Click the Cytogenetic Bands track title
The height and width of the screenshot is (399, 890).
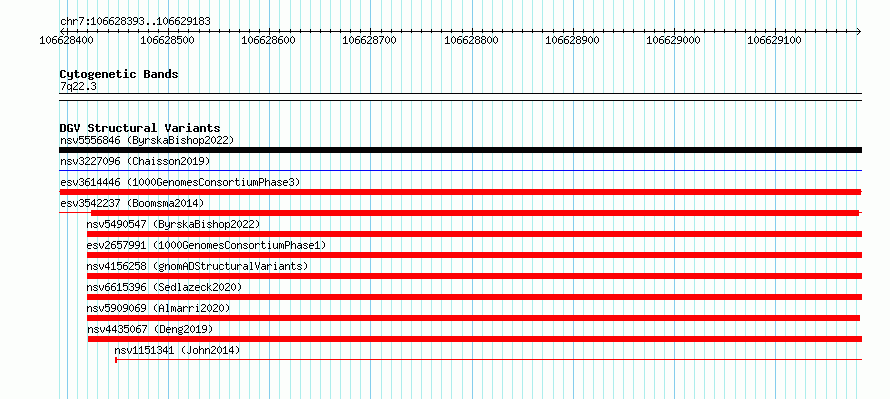[119, 74]
